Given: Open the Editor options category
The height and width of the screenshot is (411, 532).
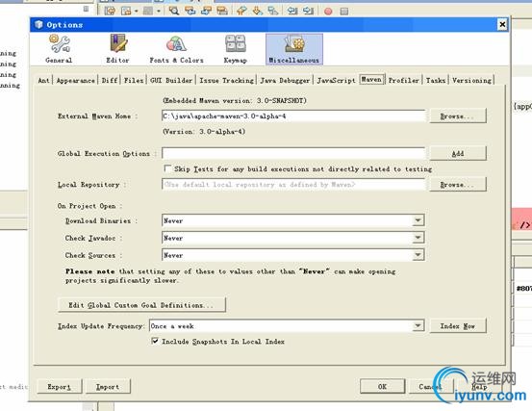Looking at the screenshot, I should (117, 49).
